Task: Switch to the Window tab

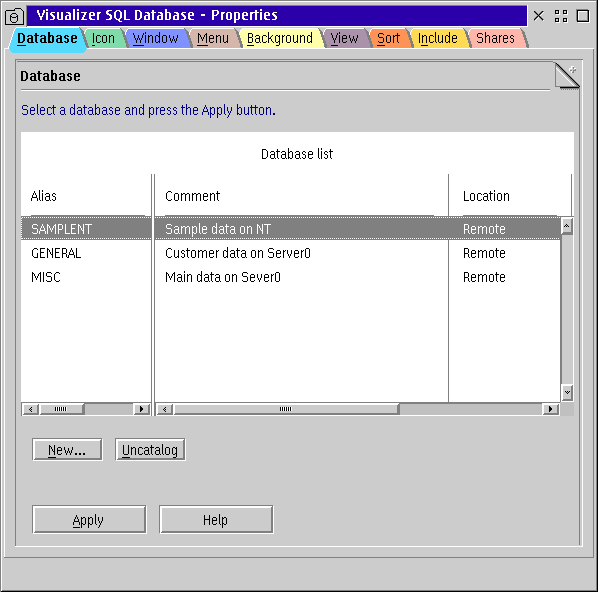Action: 156,39
